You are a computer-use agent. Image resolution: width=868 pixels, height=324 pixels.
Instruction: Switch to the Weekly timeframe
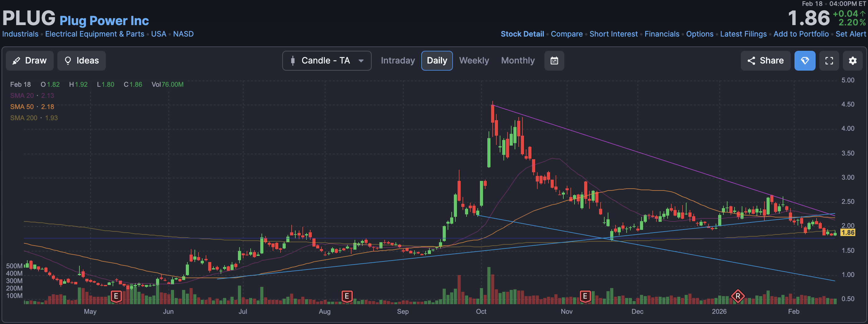click(x=474, y=61)
